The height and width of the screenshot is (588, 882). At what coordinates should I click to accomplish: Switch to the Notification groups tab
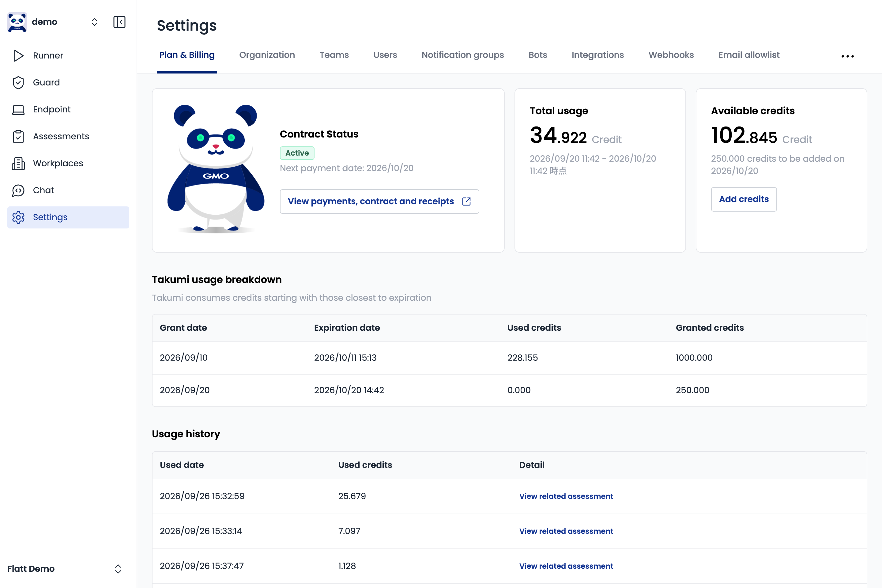point(463,55)
